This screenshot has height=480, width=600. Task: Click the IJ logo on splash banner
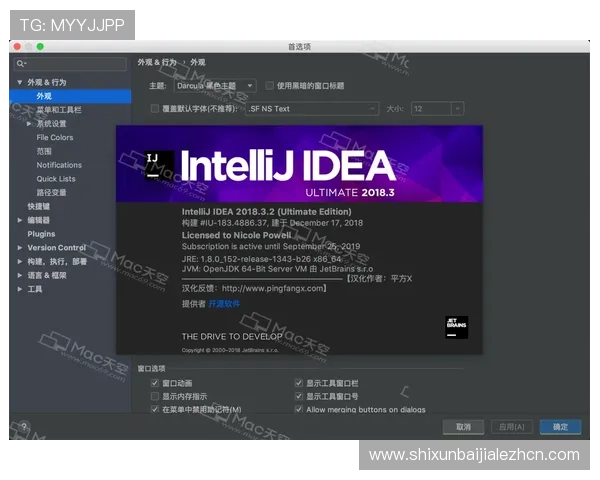coord(159,165)
